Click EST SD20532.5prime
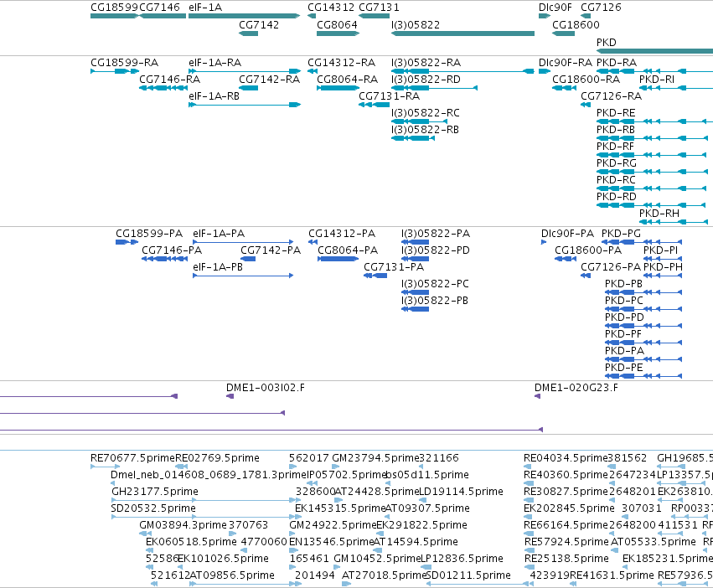The image size is (713, 588). [153, 508]
